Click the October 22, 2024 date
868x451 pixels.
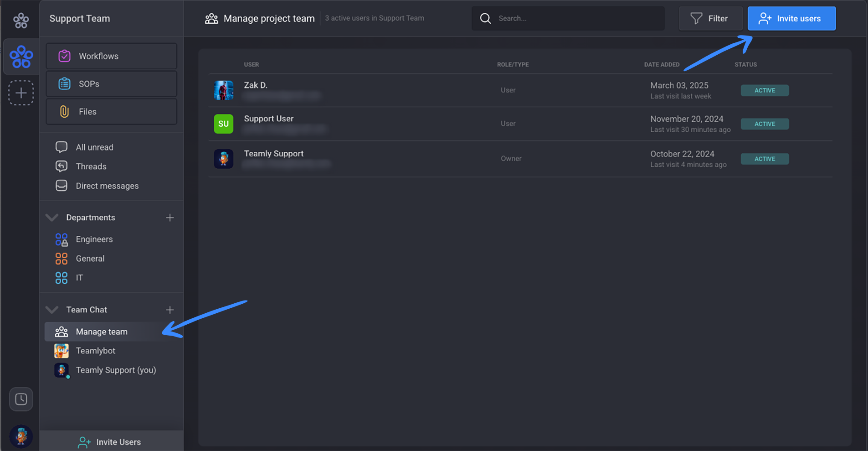click(x=682, y=154)
